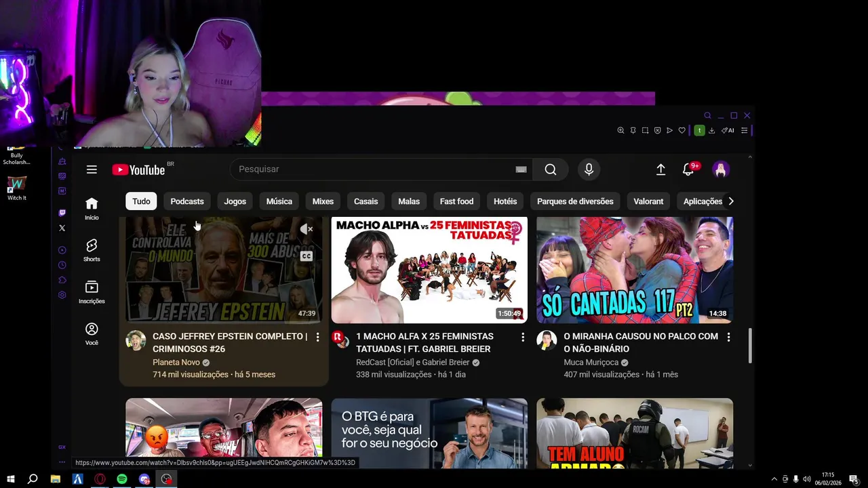Image resolution: width=868 pixels, height=488 pixels.
Task: Open options menu for Jeffrey Epstein video
Action: (317, 337)
